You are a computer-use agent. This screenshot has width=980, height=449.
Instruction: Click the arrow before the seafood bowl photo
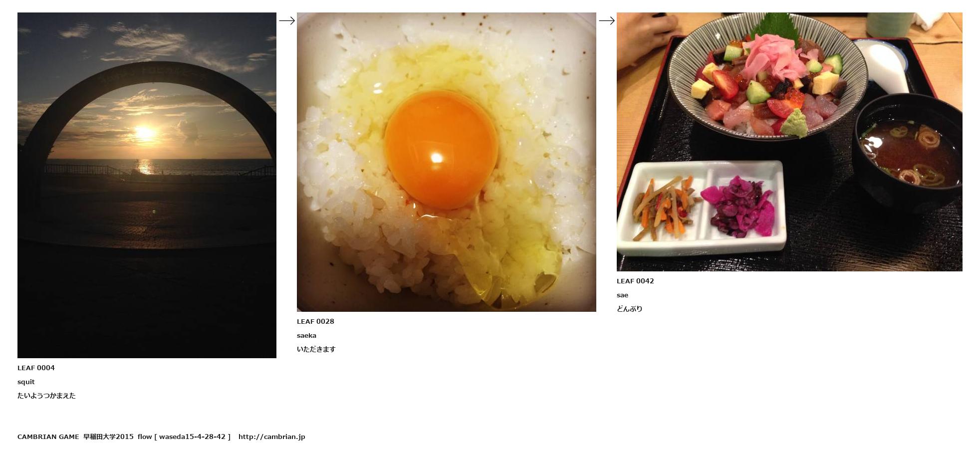click(x=607, y=20)
